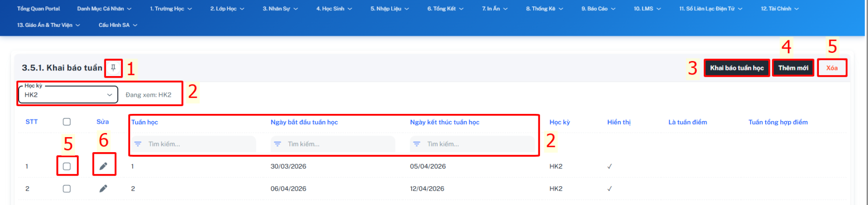Expand 6. Tổng Kết menu
This screenshot has height=205, width=868.
445,9
